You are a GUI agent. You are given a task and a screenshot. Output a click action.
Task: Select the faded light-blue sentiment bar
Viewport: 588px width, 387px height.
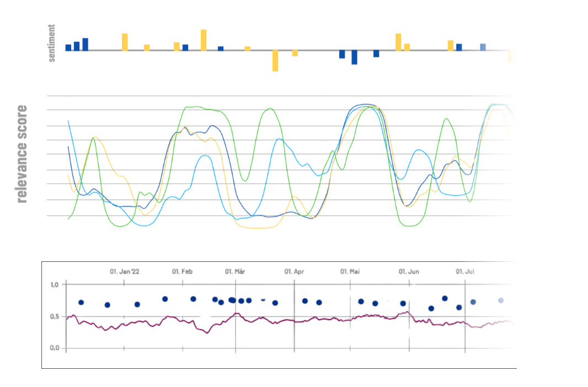tap(483, 47)
